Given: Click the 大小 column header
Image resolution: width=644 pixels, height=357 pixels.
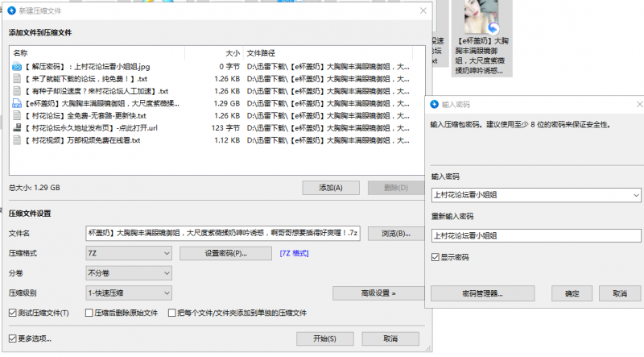Looking at the screenshot, I should (216, 52).
